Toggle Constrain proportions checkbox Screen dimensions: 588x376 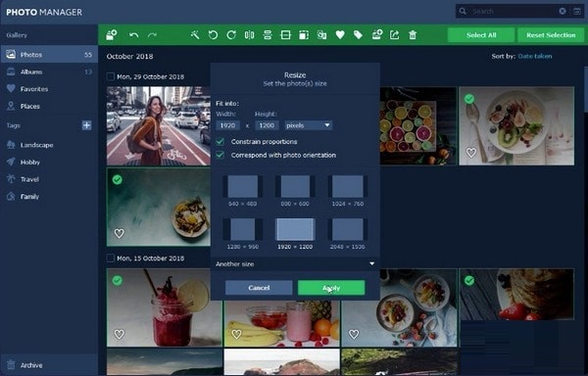(220, 142)
